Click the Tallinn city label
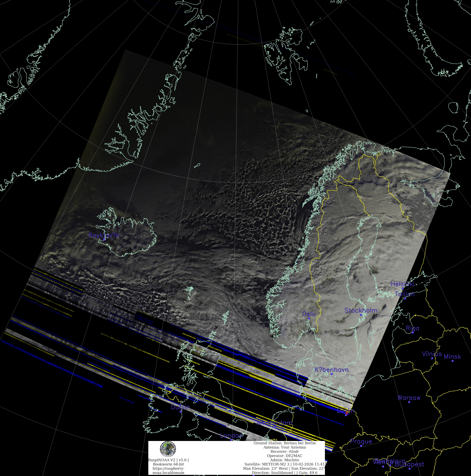This screenshot has width=471, height=476. (x=405, y=294)
